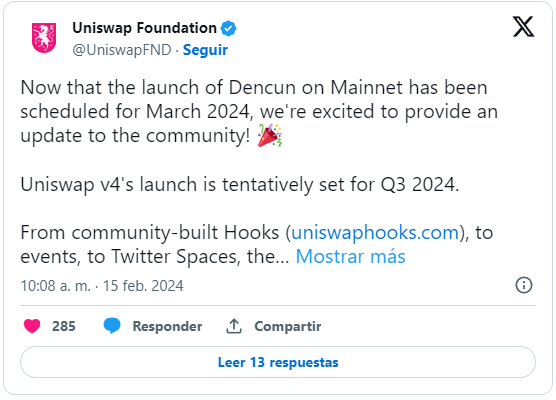Expand the tweet with Mostrar más
Viewport: 556px width, 400px height.
[x=350, y=256]
